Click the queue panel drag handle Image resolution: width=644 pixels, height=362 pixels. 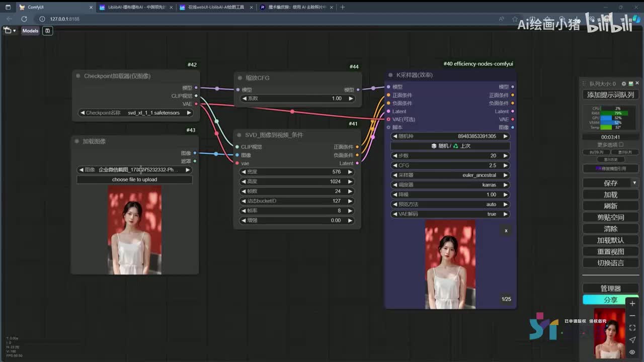(584, 83)
